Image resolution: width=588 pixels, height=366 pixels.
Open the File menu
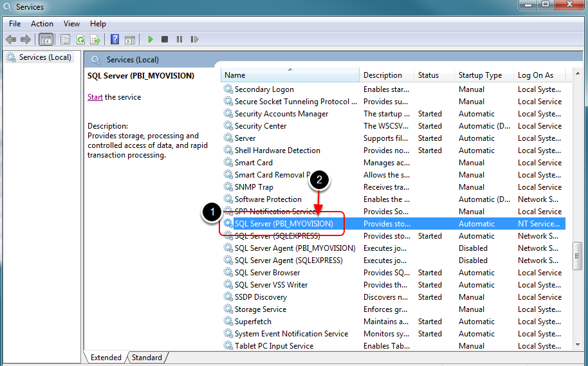pos(15,24)
